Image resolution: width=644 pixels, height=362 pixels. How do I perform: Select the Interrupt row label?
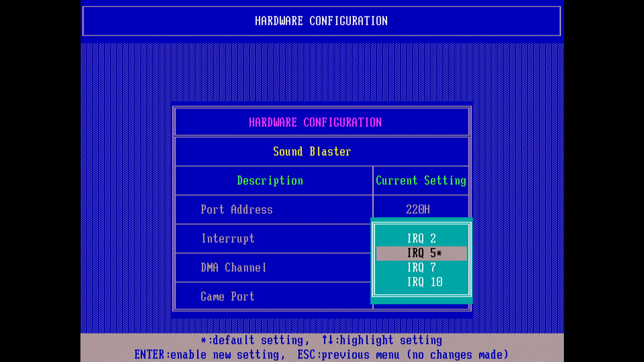pyautogui.click(x=228, y=239)
